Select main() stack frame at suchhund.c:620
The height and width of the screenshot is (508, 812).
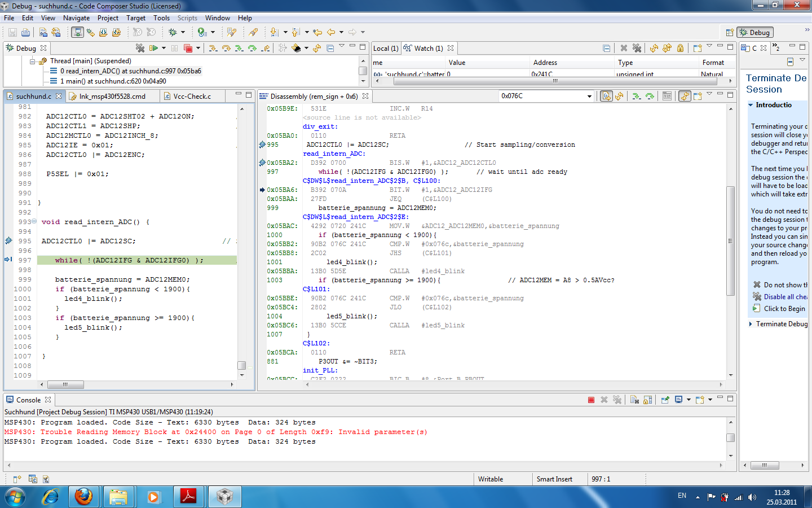click(x=113, y=81)
